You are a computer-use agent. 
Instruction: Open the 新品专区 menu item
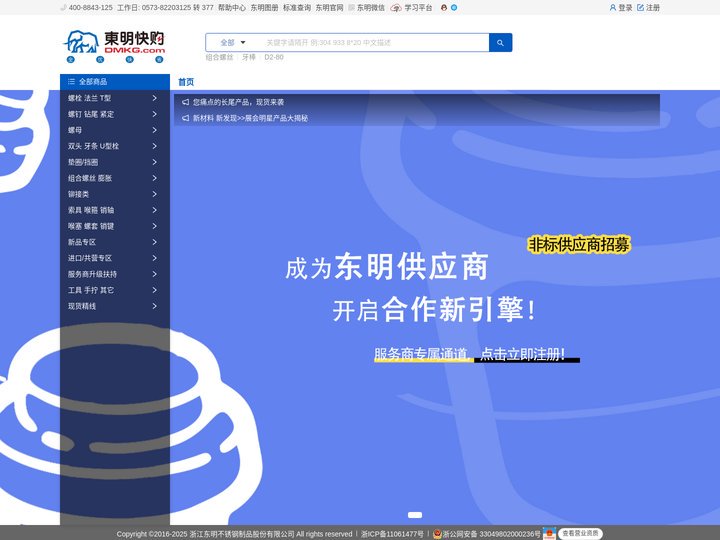point(115,242)
